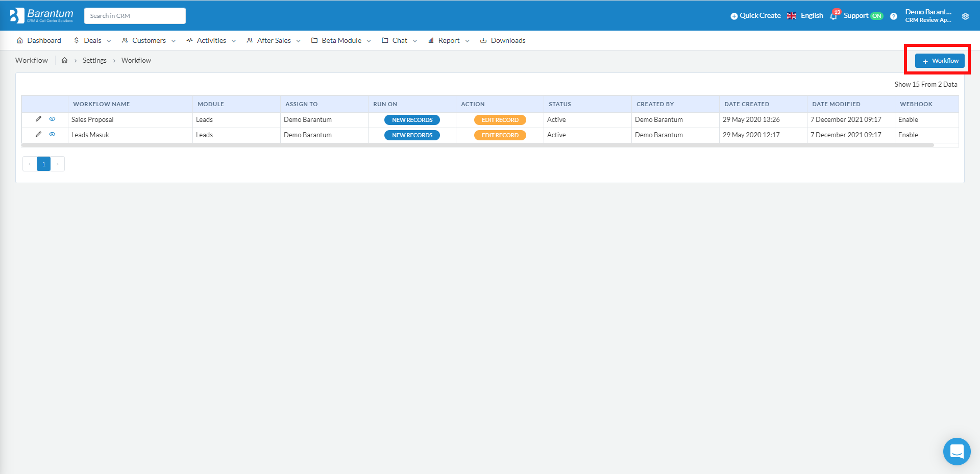Open the live chat bubble widget
980x474 pixels.
[957, 451]
